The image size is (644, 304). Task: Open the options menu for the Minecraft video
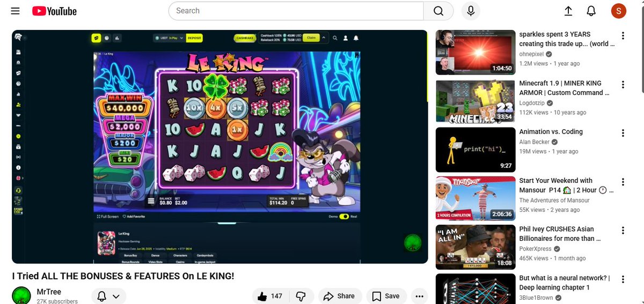tap(623, 85)
